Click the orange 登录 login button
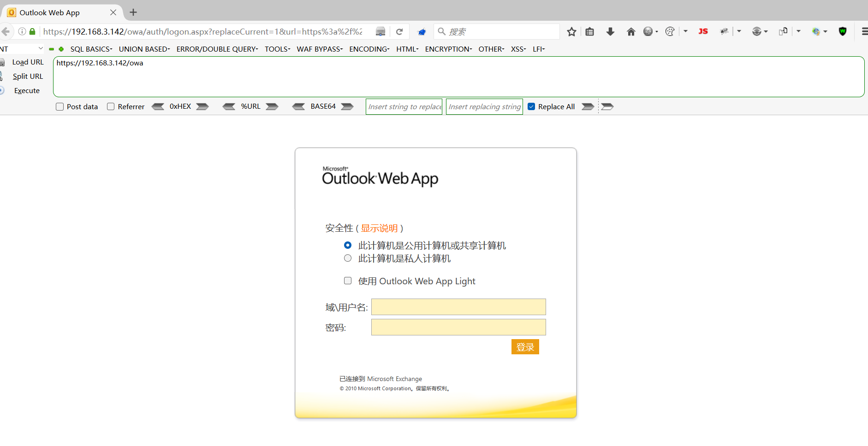Image resolution: width=868 pixels, height=446 pixels. point(525,347)
